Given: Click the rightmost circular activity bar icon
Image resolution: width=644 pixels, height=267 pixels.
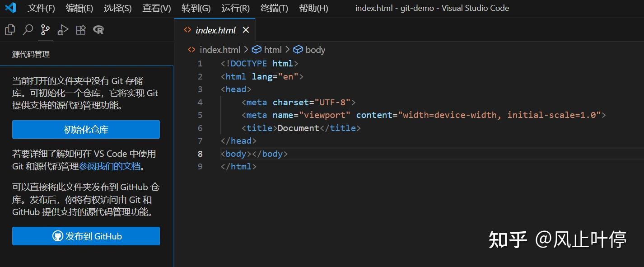Looking at the screenshot, I should tap(98, 29).
